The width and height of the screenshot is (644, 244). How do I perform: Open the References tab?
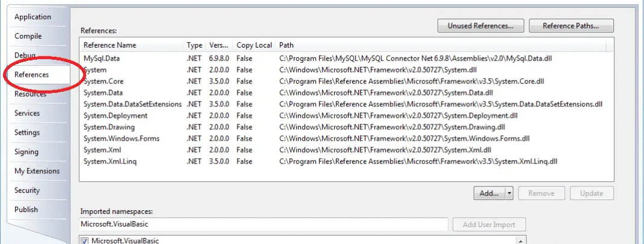coord(32,74)
